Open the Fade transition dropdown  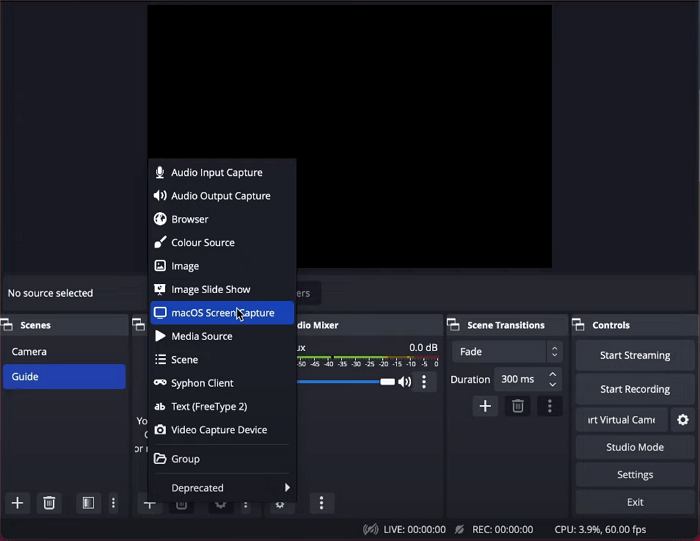506,352
